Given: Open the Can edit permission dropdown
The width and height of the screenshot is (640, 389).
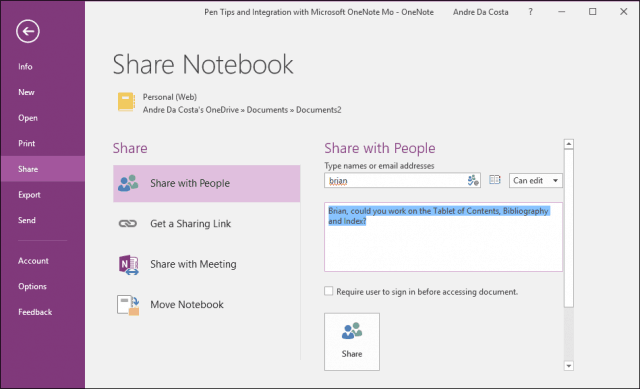Looking at the screenshot, I should coord(536,180).
